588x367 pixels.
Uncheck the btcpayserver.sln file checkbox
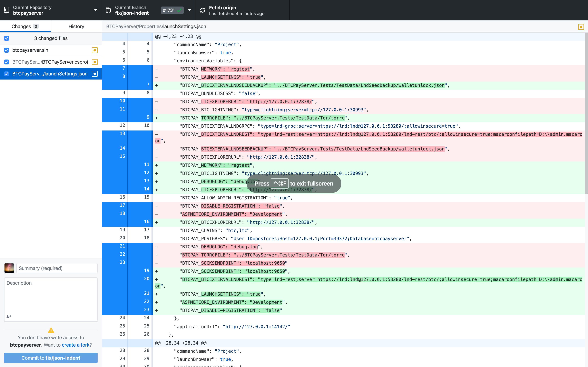(7, 50)
